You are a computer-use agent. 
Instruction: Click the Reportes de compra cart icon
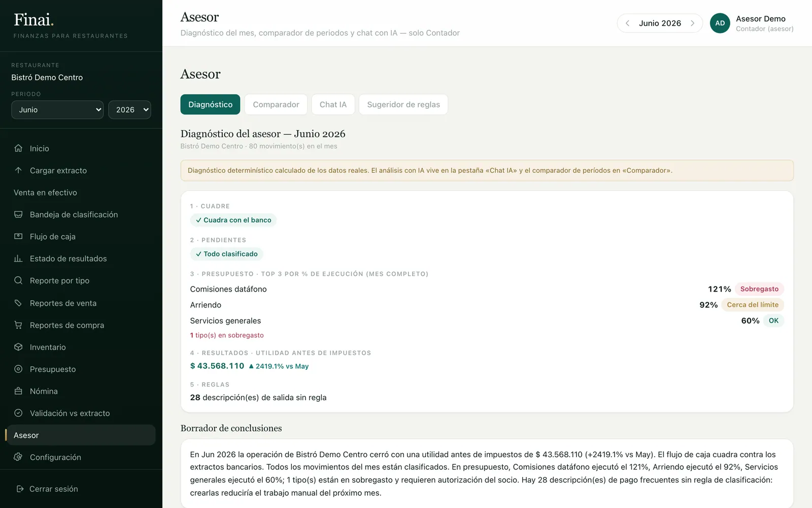pos(18,325)
